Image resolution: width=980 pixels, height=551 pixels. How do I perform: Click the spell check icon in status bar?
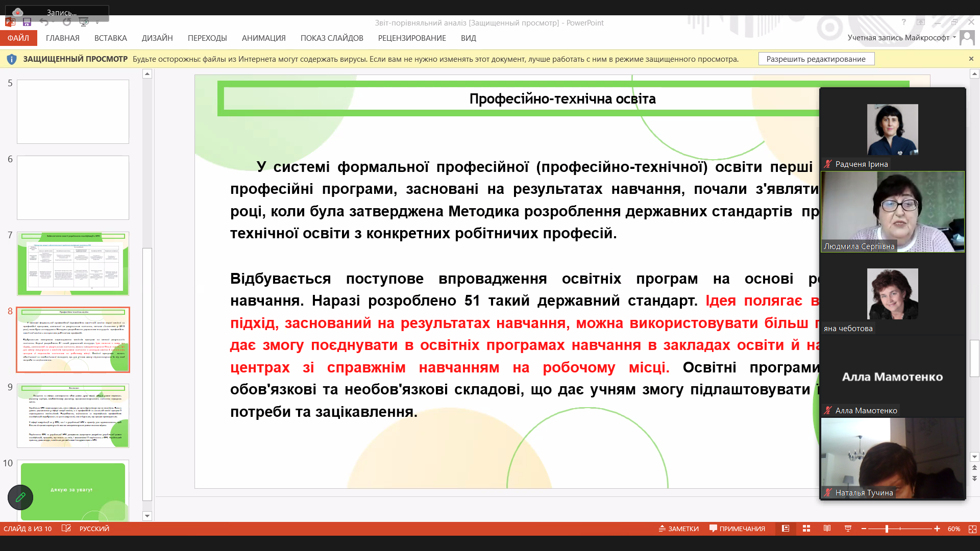pos(66,529)
